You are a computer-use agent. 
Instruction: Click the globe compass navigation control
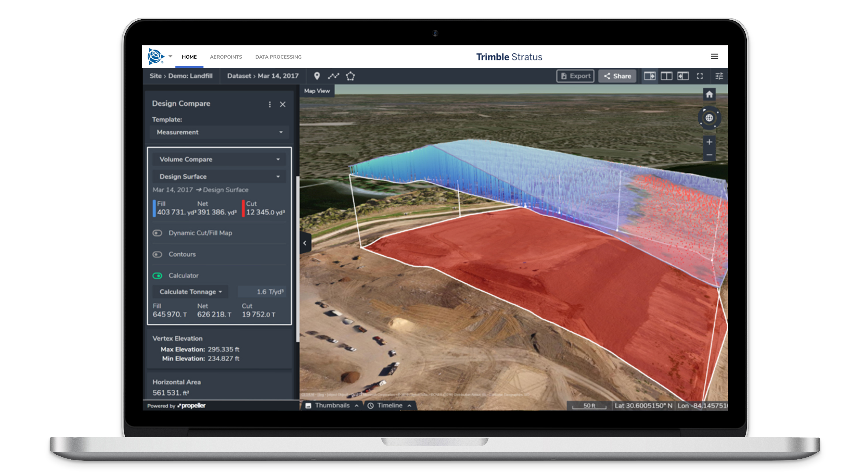[709, 118]
